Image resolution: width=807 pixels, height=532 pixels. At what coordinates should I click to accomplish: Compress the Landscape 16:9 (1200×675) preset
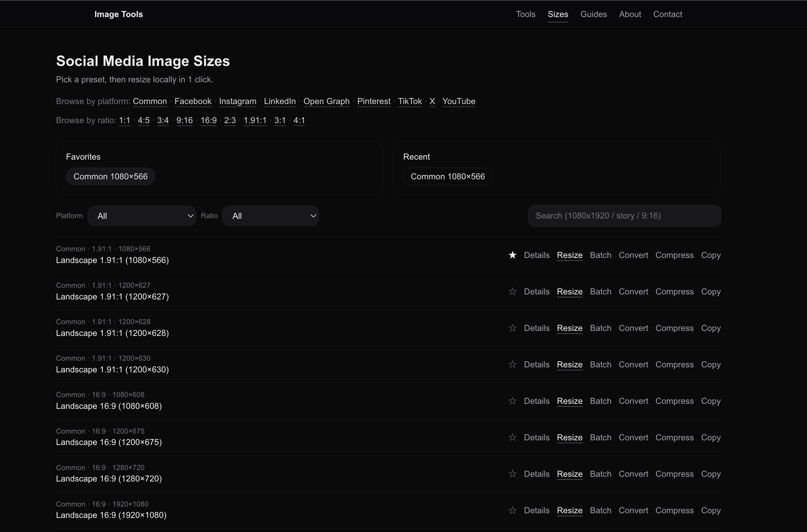click(x=675, y=437)
